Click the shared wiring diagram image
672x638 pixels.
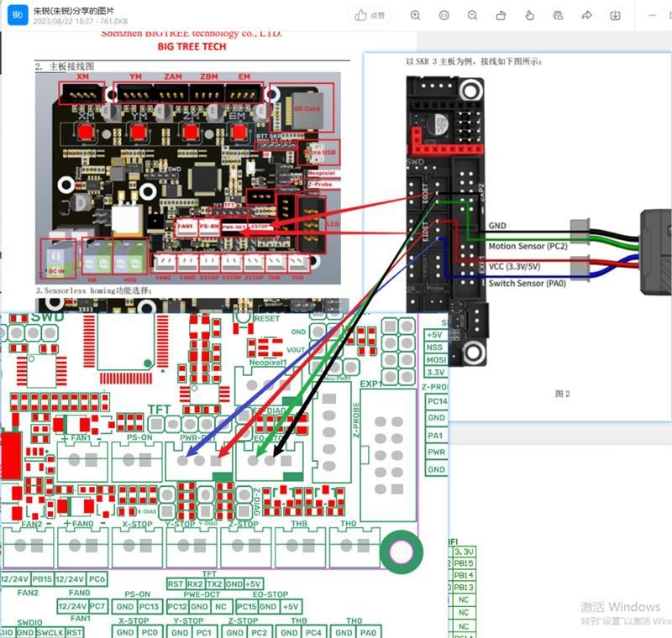pyautogui.click(x=336, y=334)
